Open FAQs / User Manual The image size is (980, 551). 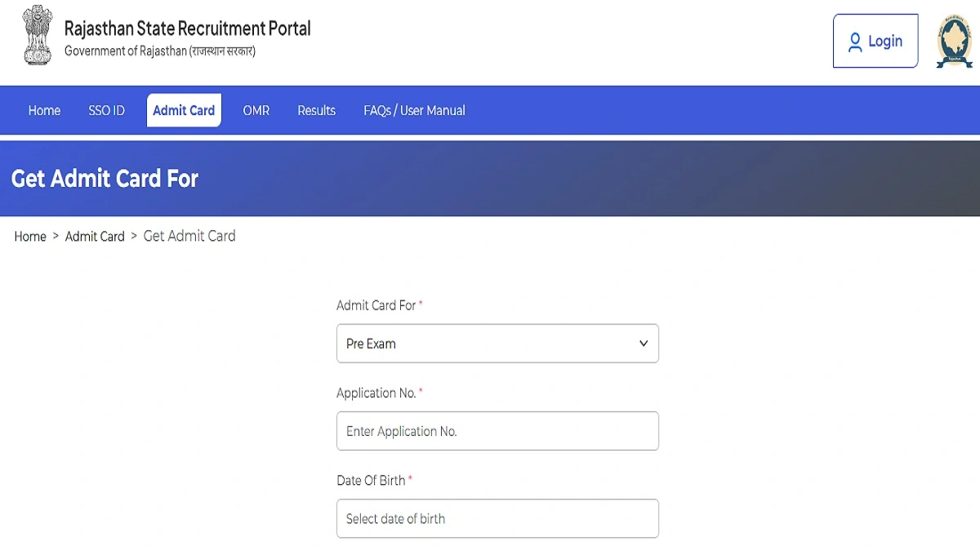tap(414, 110)
